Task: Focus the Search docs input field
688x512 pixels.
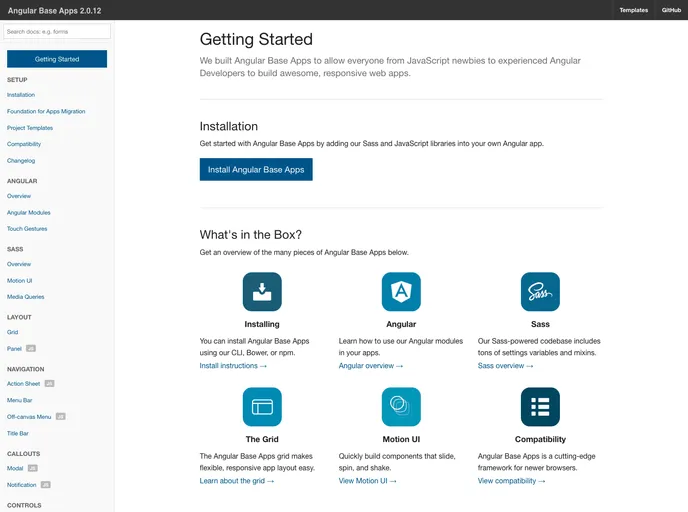Action: tap(57, 32)
